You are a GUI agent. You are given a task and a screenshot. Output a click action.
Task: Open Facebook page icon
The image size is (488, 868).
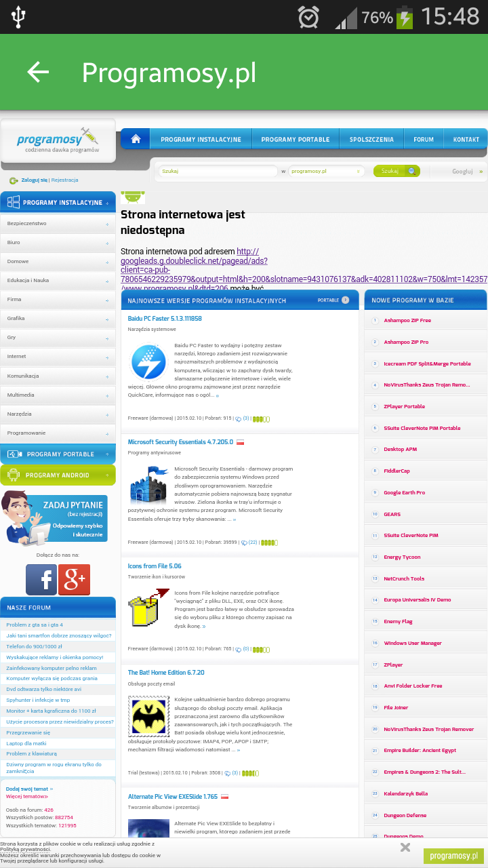coord(41,580)
